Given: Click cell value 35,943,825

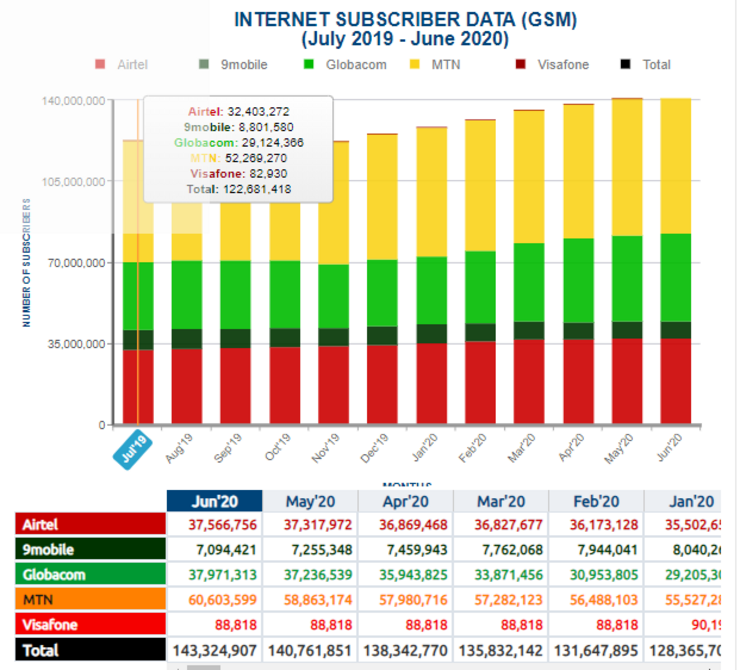Looking at the screenshot, I should (413, 575).
